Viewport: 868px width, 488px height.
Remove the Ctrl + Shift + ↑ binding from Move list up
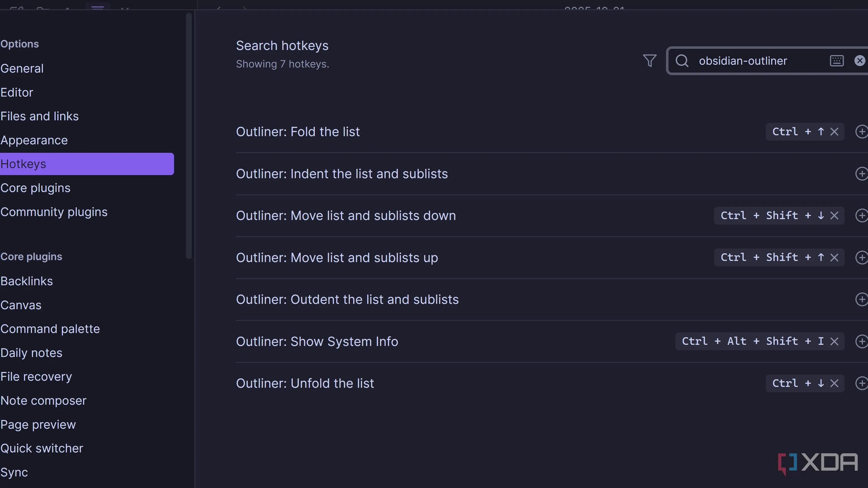point(835,257)
